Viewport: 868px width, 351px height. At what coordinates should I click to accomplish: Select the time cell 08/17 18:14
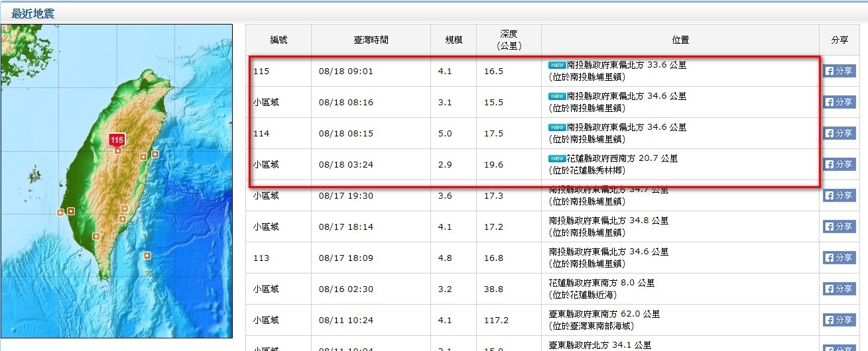[345, 226]
